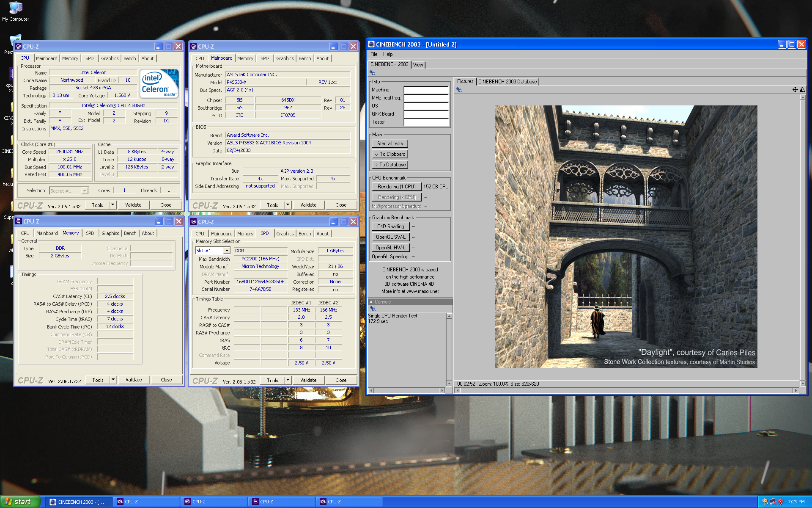Click the 152 CB-CPU result text

tap(436, 187)
